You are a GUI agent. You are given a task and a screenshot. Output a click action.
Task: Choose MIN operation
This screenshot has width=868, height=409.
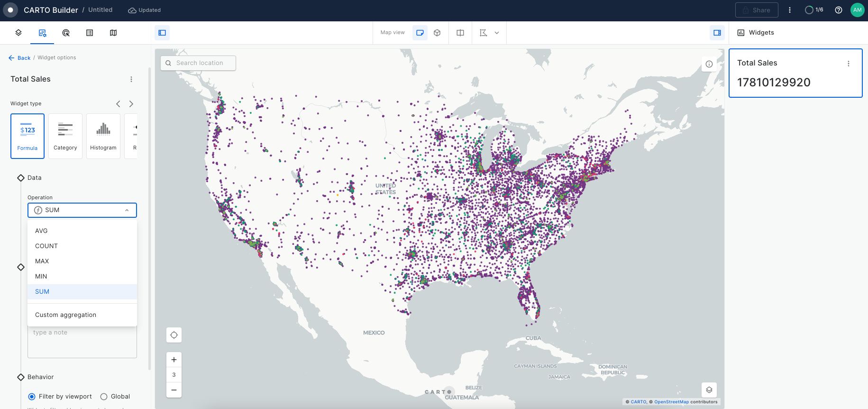tap(82, 277)
